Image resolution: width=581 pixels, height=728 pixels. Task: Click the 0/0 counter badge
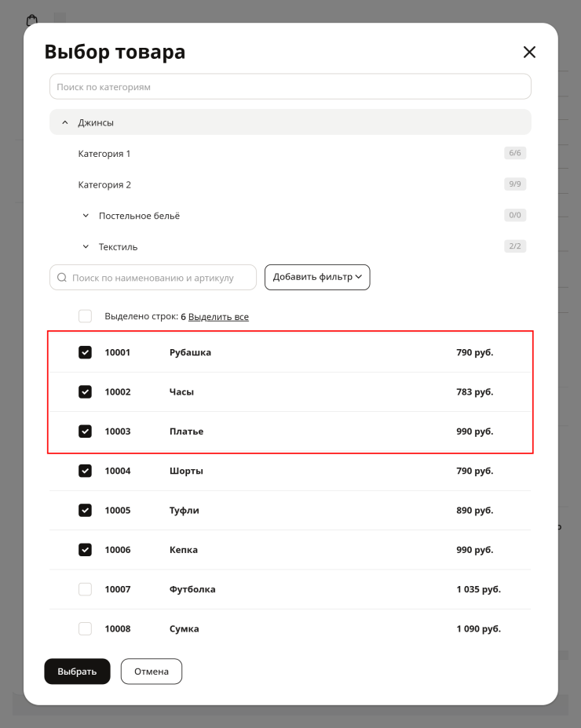click(x=515, y=215)
